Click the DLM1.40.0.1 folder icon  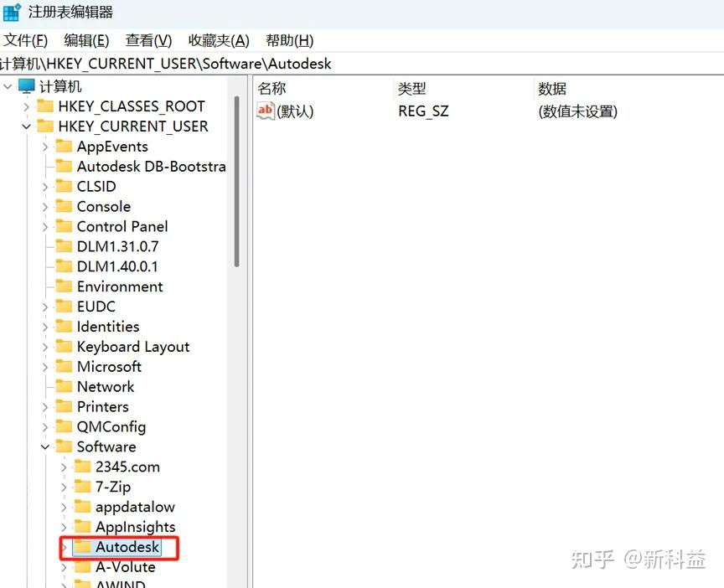pos(64,266)
